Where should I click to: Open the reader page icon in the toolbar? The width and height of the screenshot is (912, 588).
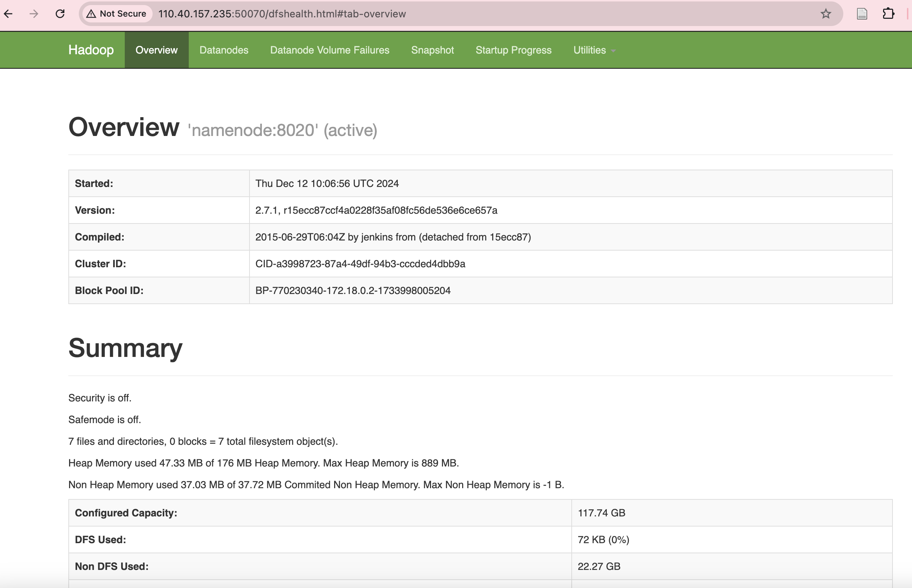pyautogui.click(x=862, y=14)
